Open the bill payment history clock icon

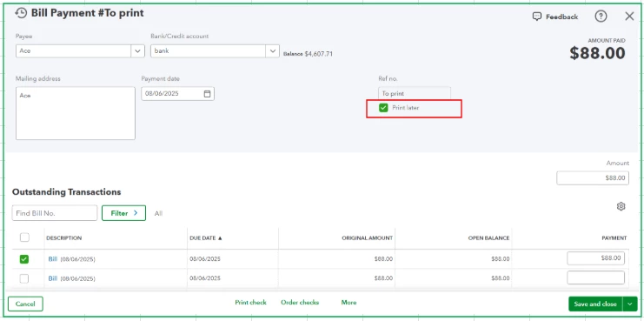(x=21, y=13)
